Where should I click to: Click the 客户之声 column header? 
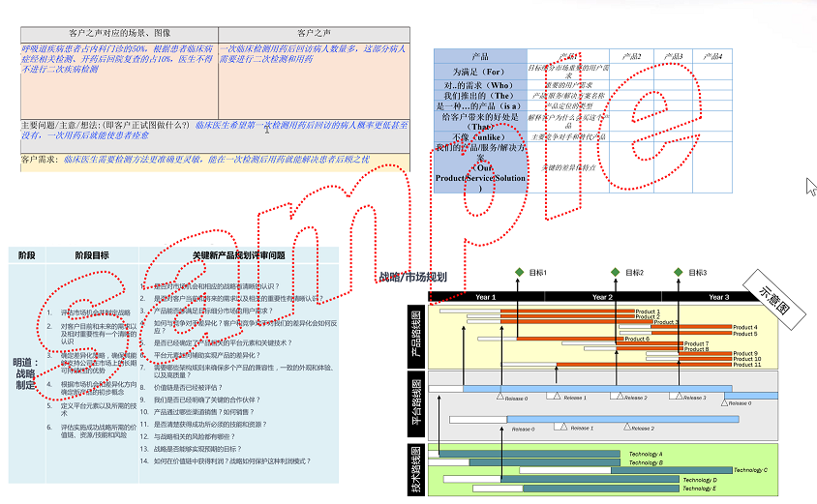coord(313,34)
